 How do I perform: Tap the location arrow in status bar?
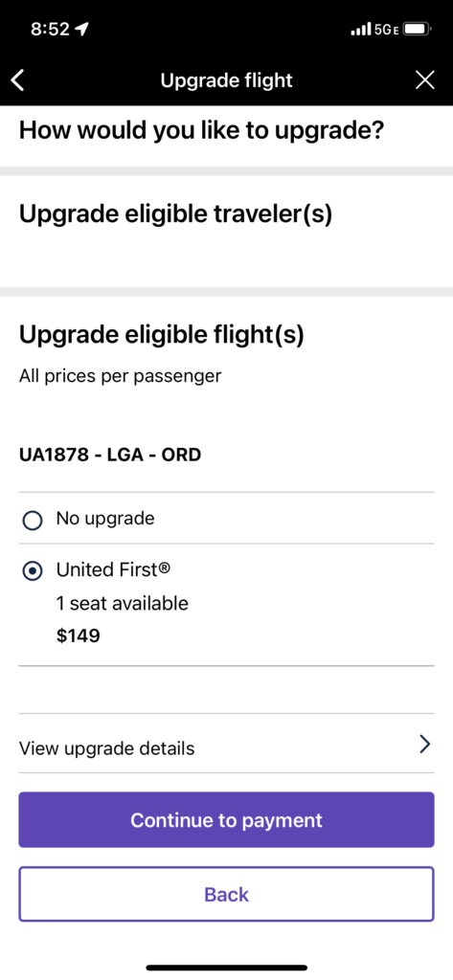(81, 30)
